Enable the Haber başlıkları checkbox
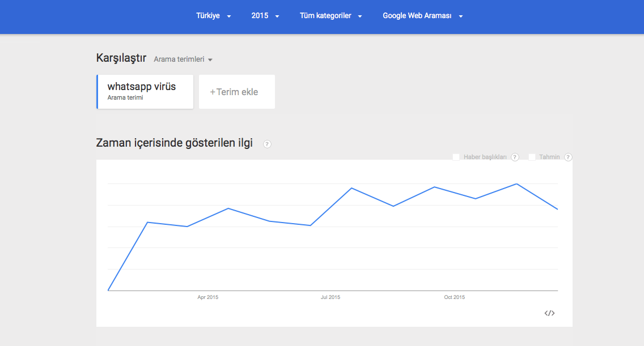This screenshot has width=644, height=346. point(456,157)
